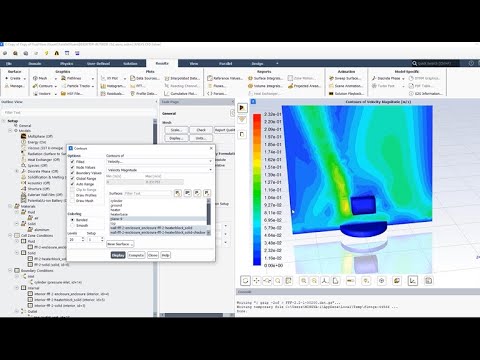Toggle the Auto Range checkbox
The width and height of the screenshot is (480, 360).
72,184
